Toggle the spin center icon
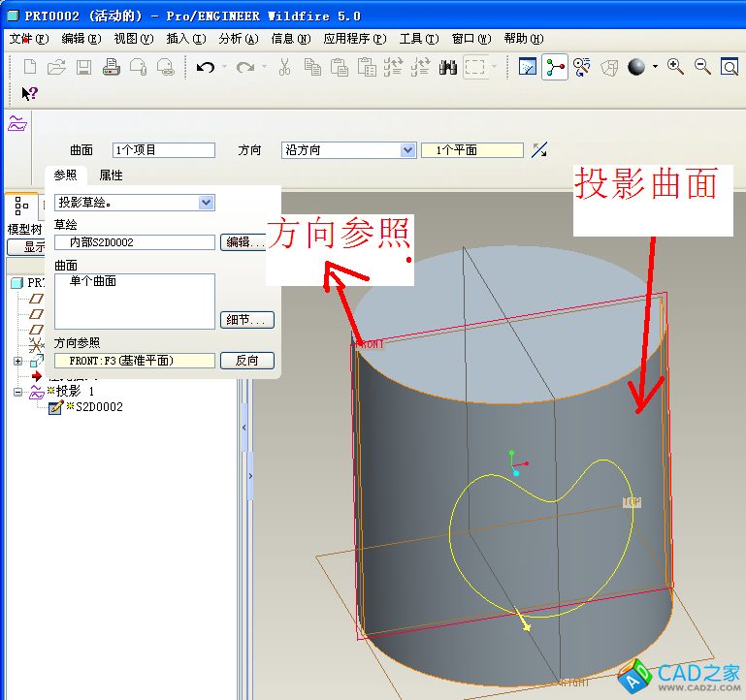 click(x=555, y=67)
